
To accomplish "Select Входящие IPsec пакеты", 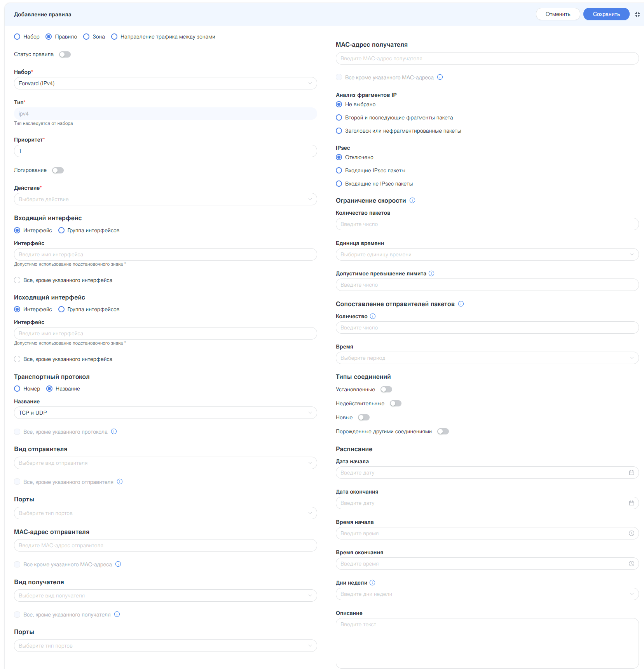I will (339, 170).
